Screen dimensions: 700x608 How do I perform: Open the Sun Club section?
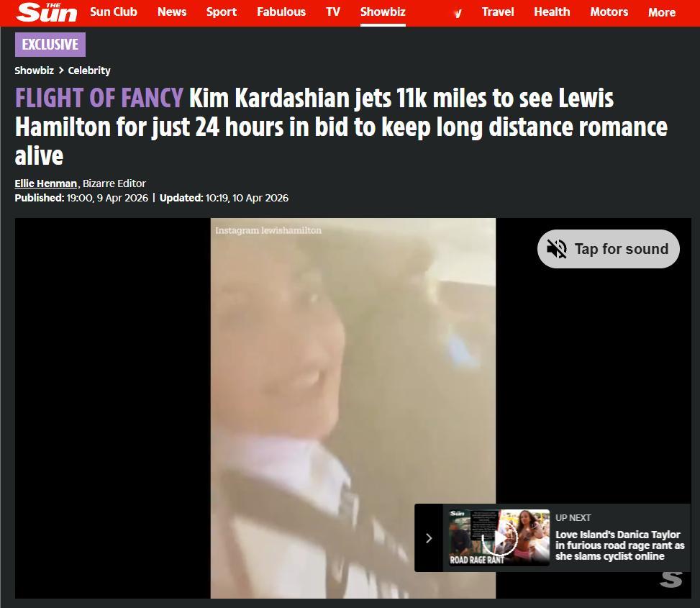(114, 12)
